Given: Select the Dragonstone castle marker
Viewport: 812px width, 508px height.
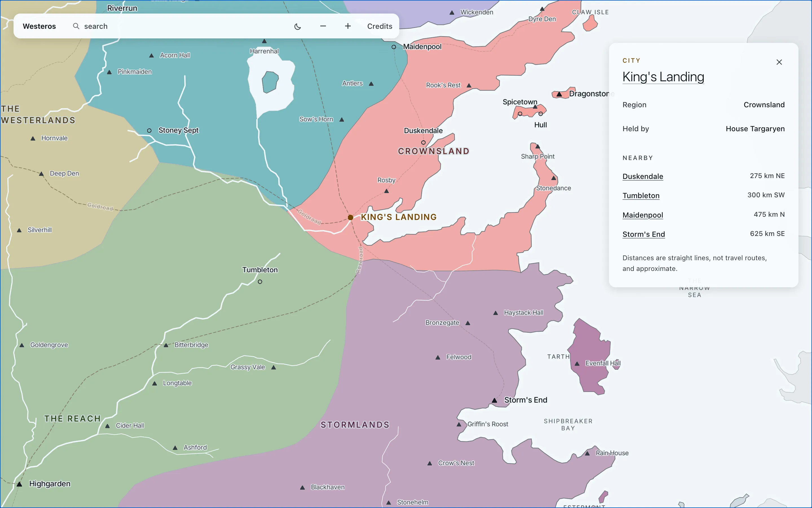Looking at the screenshot, I should pyautogui.click(x=559, y=95).
